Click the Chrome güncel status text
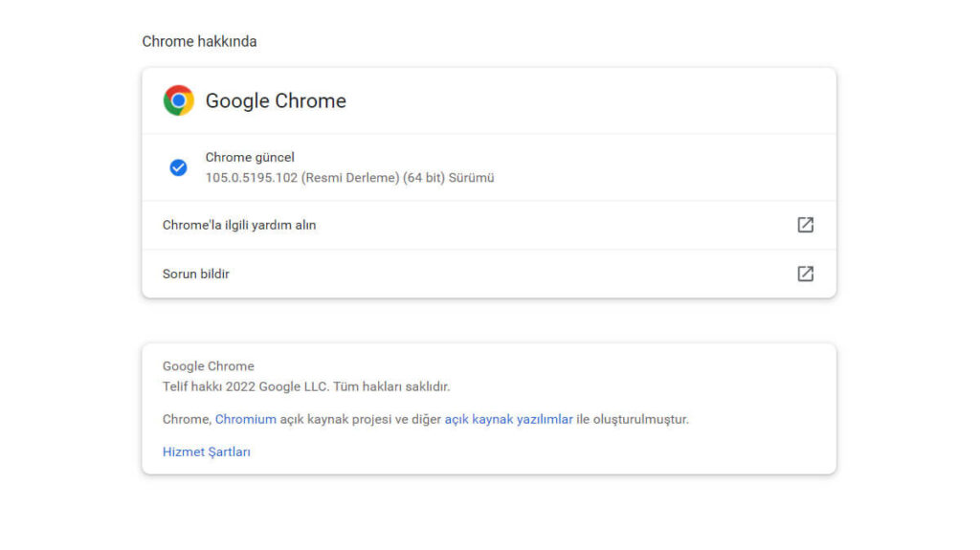Image resolution: width=980 pixels, height=550 pixels. click(x=250, y=158)
